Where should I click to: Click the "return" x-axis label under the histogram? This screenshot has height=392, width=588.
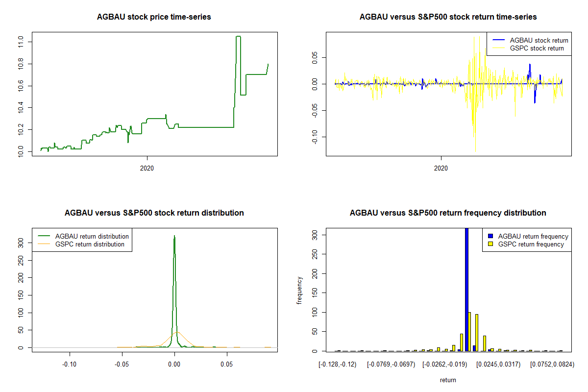(448, 380)
